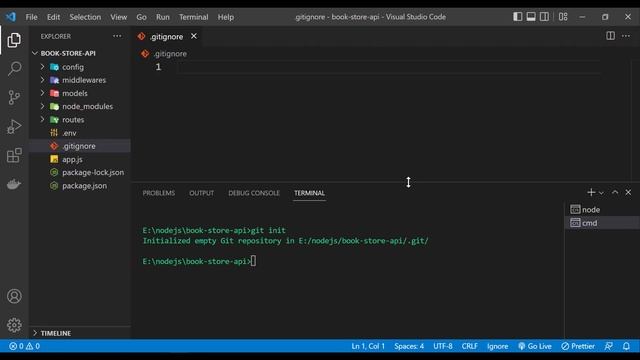Start Go Live server
Image resolution: width=640 pixels, height=360 pixels.
534,346
